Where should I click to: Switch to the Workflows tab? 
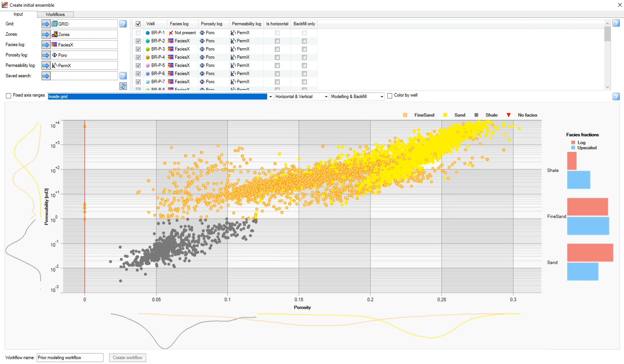click(x=55, y=14)
